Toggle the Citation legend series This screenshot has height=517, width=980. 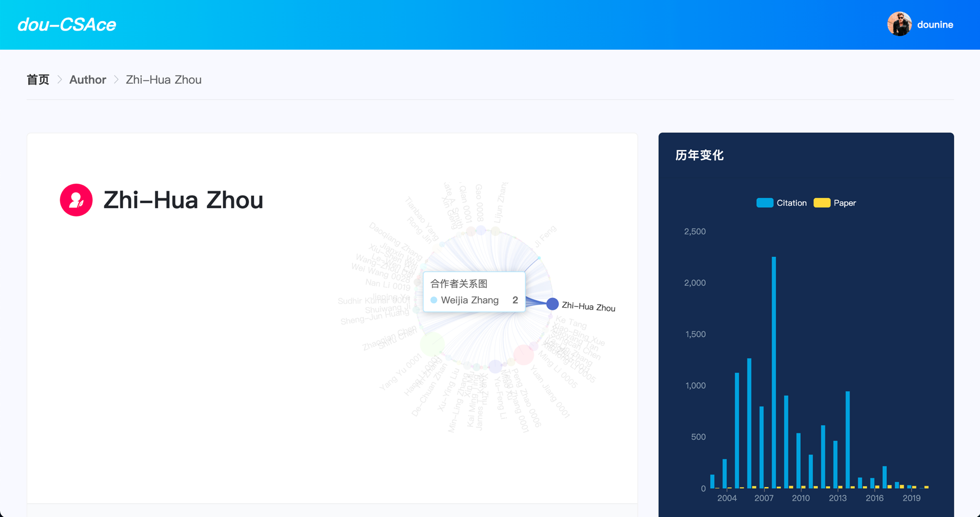point(791,203)
